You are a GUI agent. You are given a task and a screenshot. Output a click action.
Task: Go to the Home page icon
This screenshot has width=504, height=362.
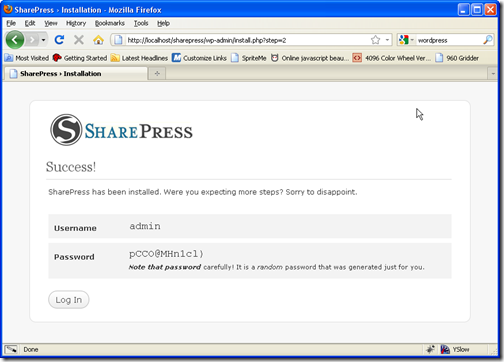98,40
